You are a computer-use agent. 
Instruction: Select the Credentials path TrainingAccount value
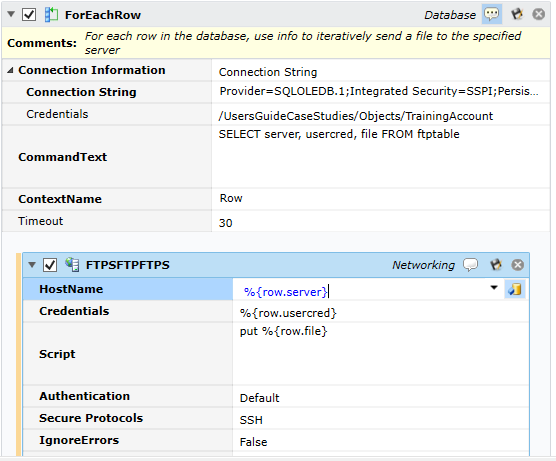click(356, 116)
